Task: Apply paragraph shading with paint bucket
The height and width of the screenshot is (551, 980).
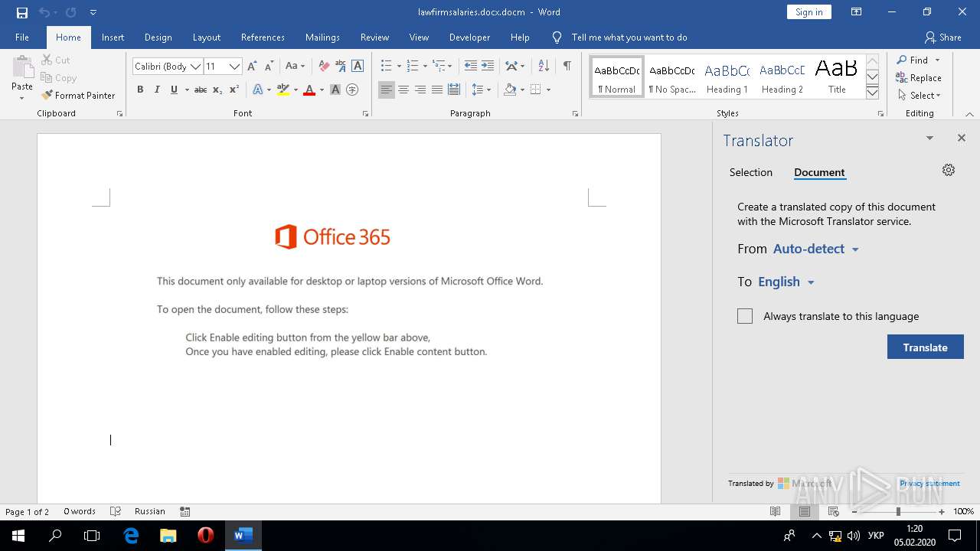Action: click(x=510, y=90)
